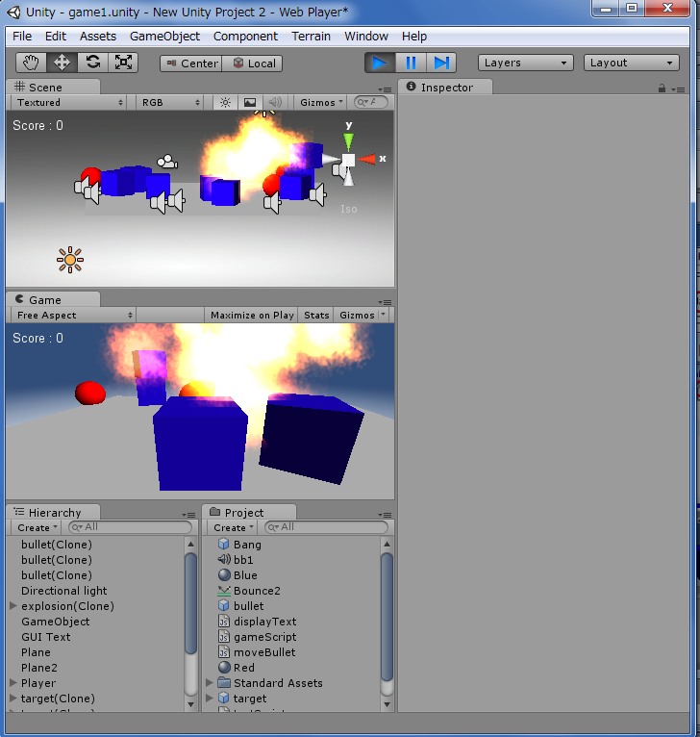
Task: Stop play mode with Play button
Action: point(380,63)
